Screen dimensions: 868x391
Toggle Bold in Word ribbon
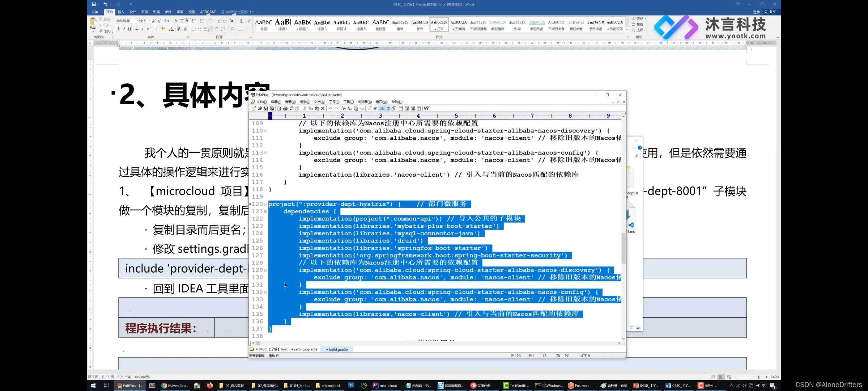point(118,29)
